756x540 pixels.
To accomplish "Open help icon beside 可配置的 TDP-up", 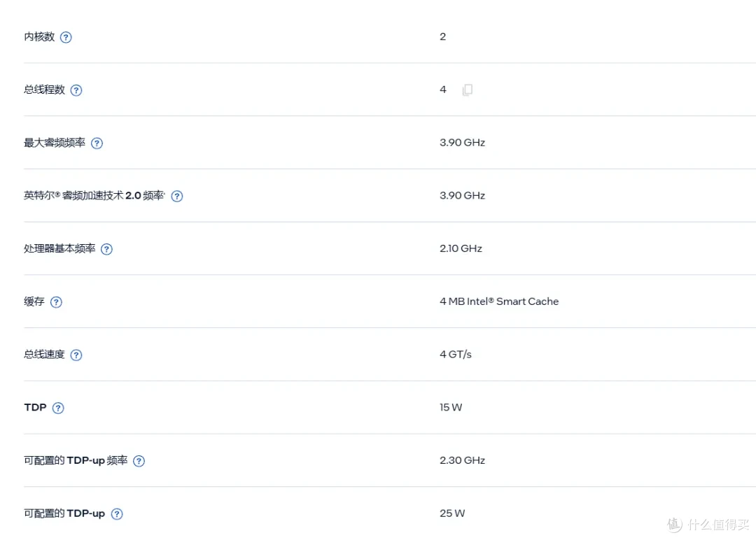I will tap(117, 514).
